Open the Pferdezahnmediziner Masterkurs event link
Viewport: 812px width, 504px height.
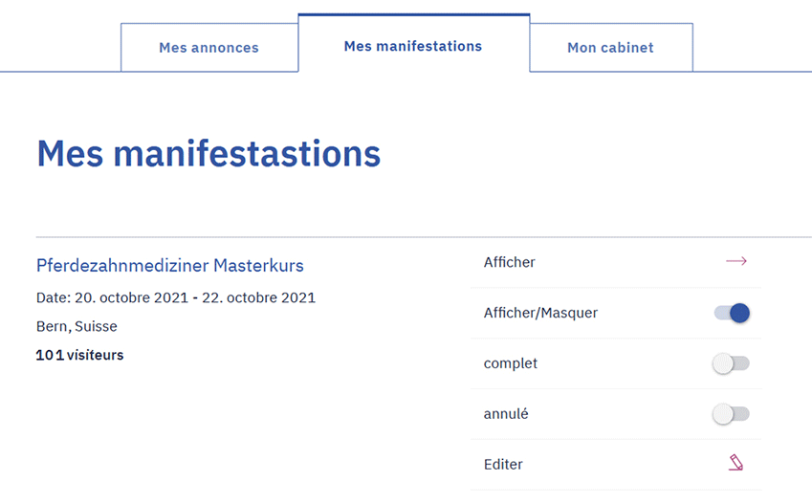coord(170,265)
